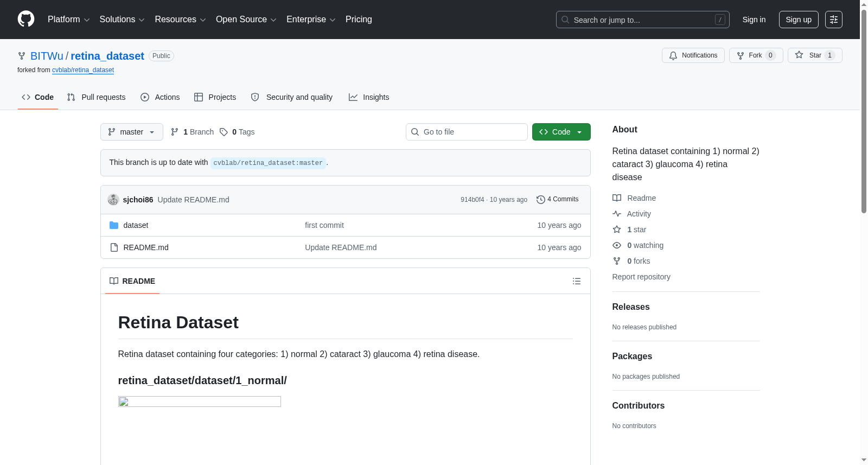Open the BITWu owner profile link
Viewport: 868px width, 465px height.
pyautogui.click(x=47, y=56)
